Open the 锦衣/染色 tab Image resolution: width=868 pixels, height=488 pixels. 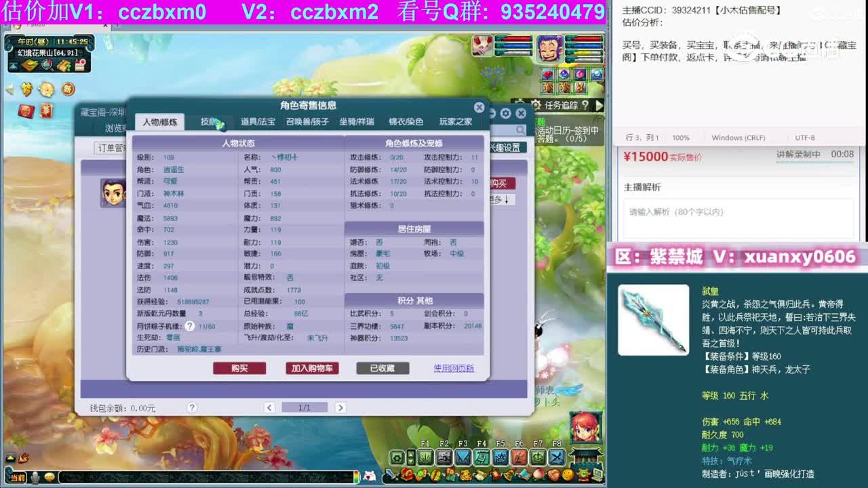(x=406, y=122)
